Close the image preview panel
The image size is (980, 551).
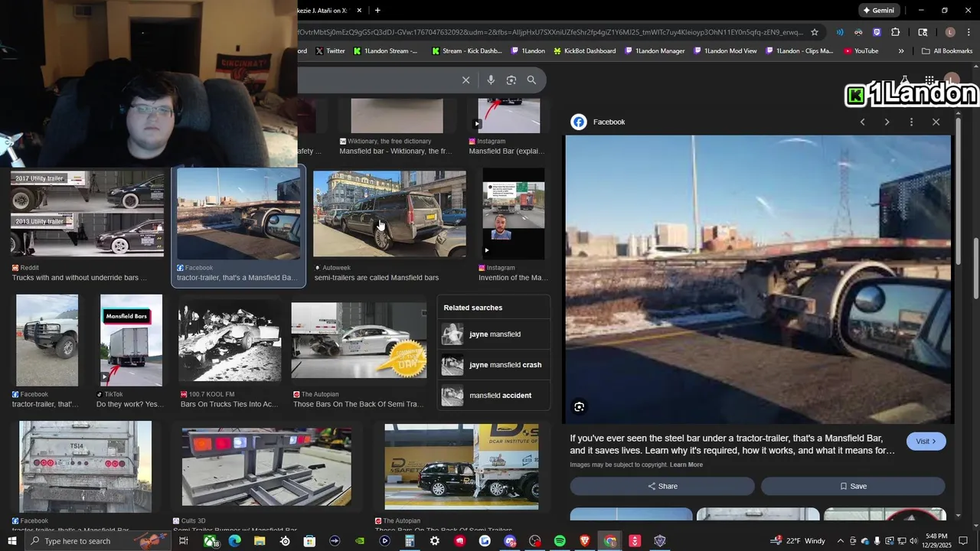pyautogui.click(x=936, y=122)
